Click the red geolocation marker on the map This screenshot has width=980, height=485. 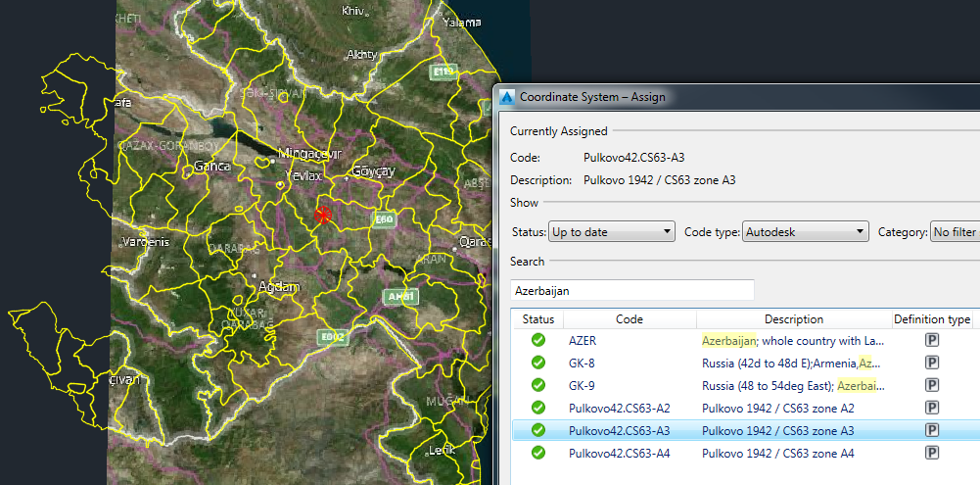(322, 215)
